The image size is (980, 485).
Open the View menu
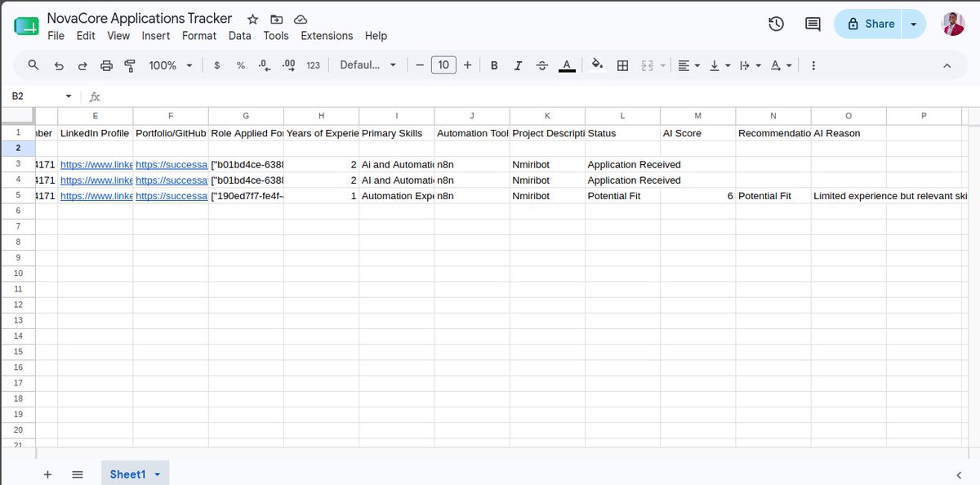tap(118, 36)
